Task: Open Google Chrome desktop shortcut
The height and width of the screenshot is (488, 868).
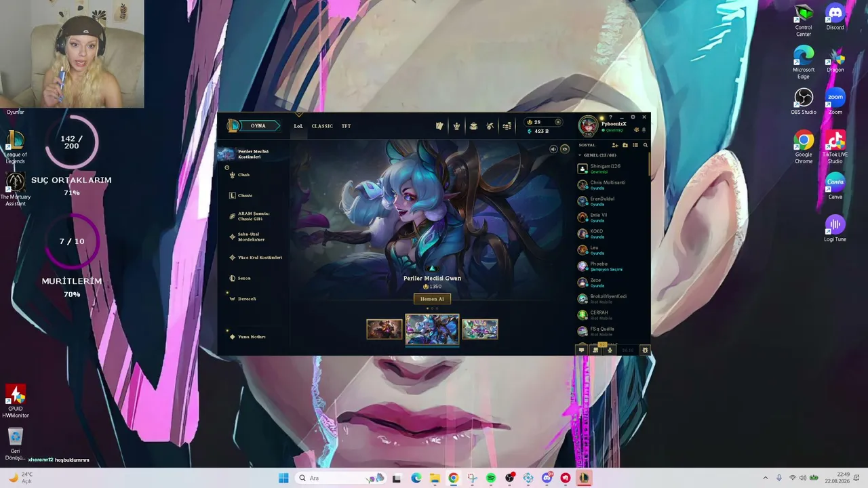Action: (804, 147)
